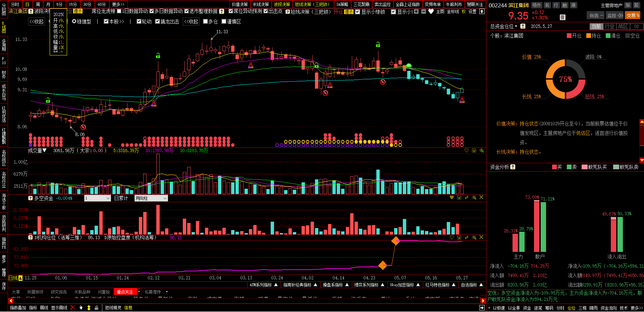Click the left red scroll arrow on bottom table
Screen dimensions: 644x312
click(11, 301)
